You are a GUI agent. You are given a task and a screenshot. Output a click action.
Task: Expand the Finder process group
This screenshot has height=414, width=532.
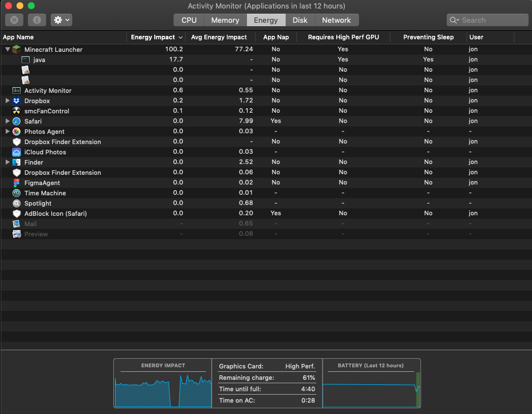(7, 162)
